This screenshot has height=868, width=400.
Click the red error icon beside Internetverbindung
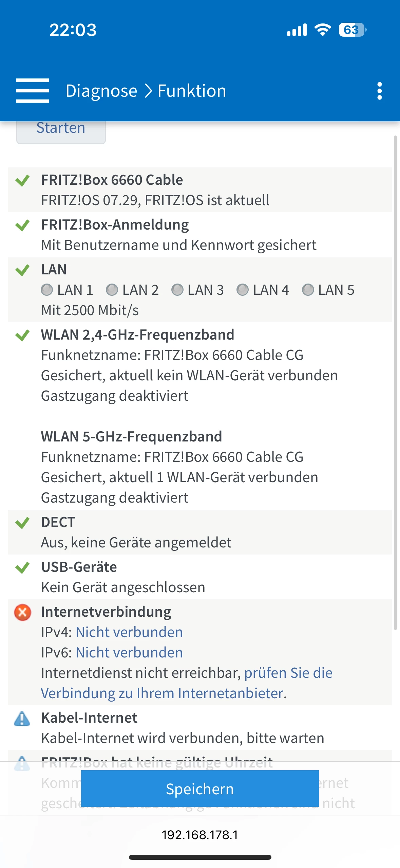point(22,612)
